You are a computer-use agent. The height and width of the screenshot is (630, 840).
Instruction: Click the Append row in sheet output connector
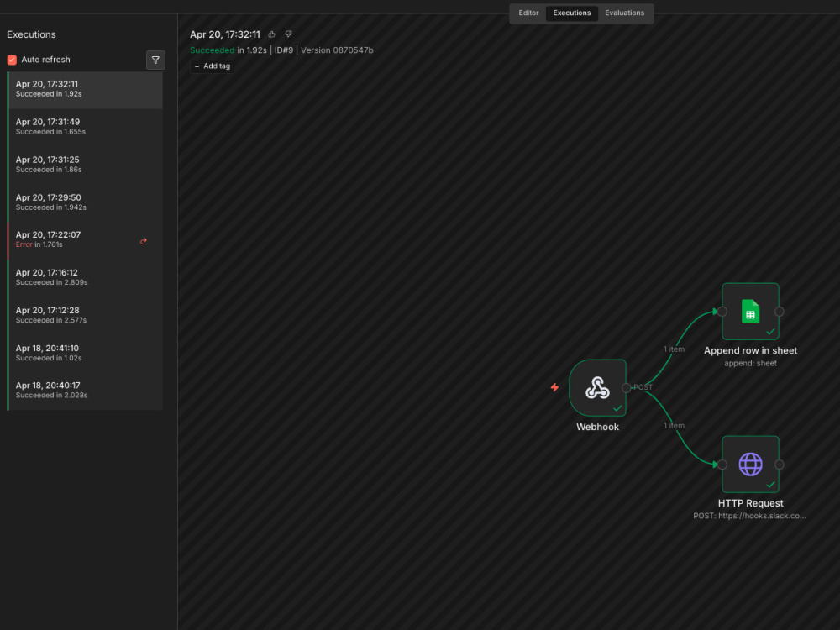point(780,312)
